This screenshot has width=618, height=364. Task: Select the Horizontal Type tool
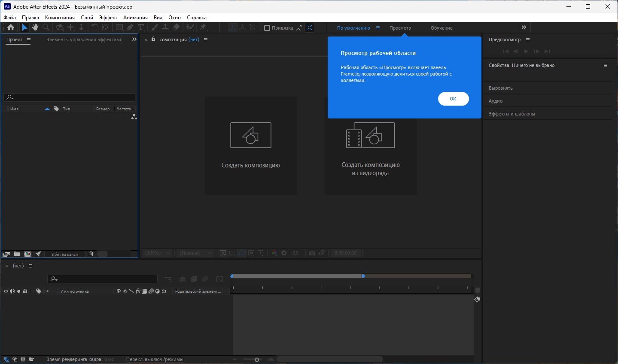[141, 27]
